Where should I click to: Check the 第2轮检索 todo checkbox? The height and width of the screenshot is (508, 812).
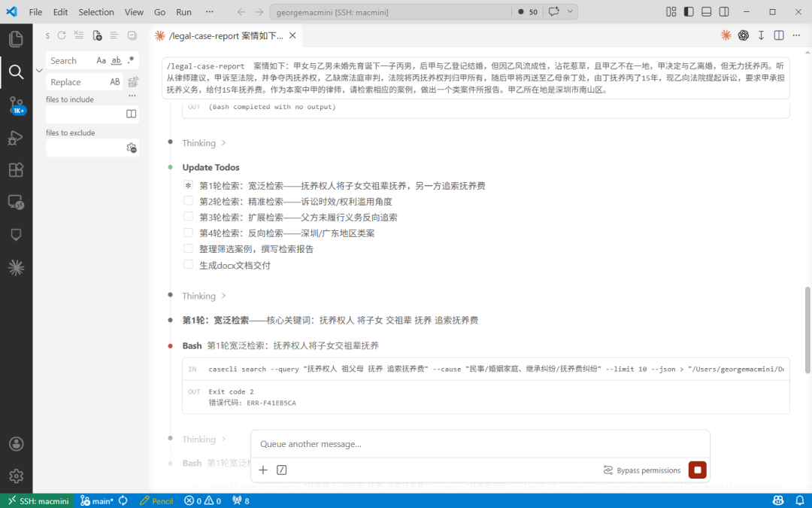(x=188, y=201)
